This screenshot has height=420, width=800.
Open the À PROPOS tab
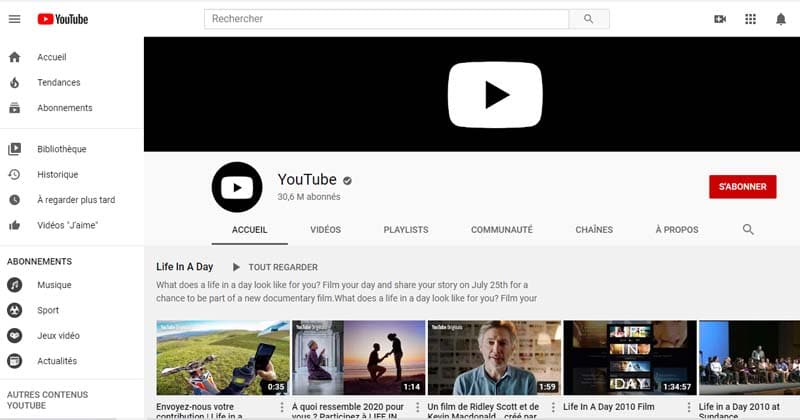tap(677, 230)
